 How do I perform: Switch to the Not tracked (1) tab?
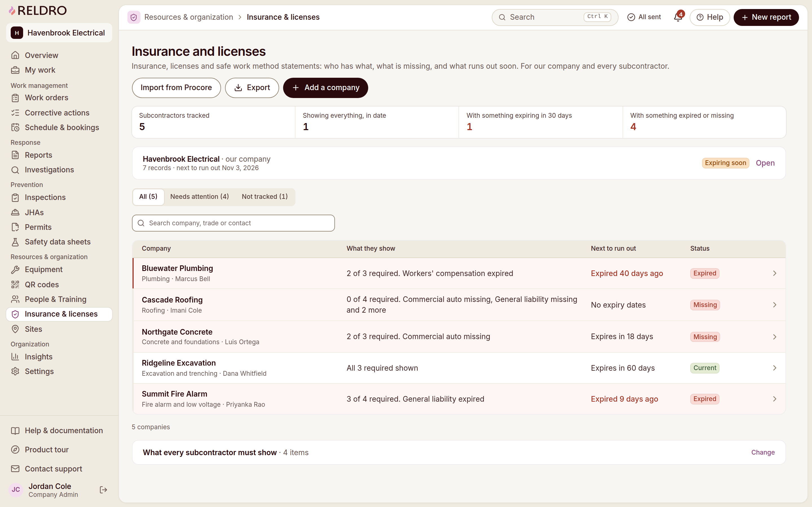264,197
